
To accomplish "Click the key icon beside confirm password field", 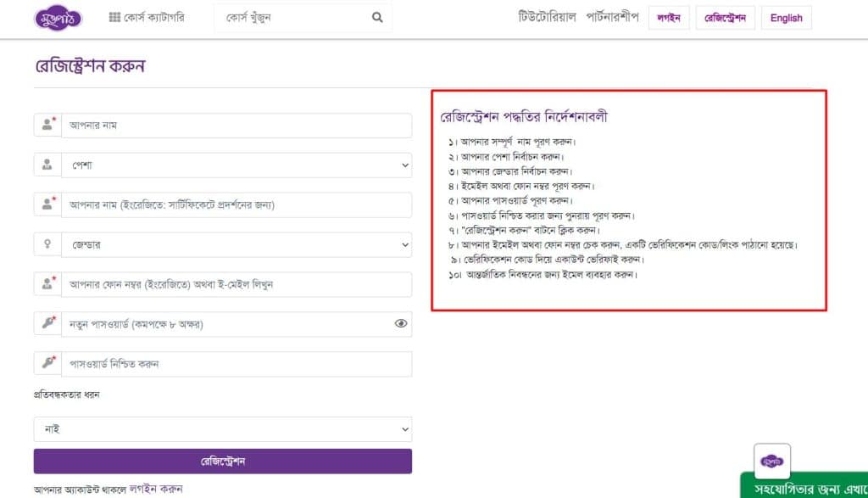I will pos(48,362).
